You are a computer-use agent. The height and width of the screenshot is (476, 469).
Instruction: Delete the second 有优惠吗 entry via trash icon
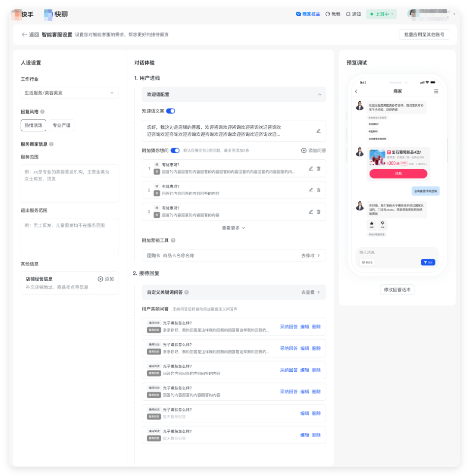click(318, 190)
